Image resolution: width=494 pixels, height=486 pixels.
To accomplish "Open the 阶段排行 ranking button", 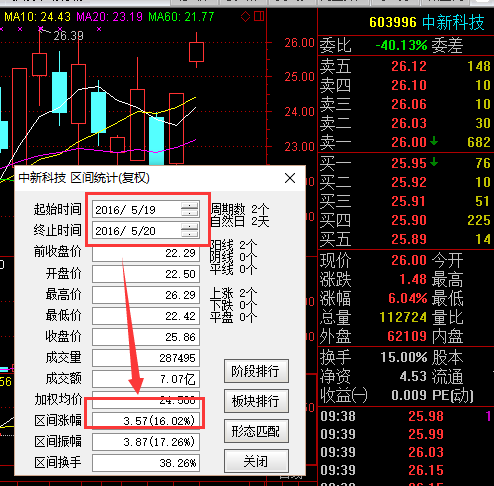I will click(x=256, y=371).
